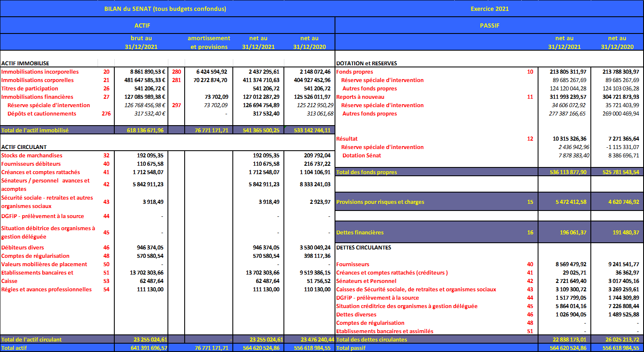
Task: Click the 'Débiteurs divers' label
Action: 23,247
